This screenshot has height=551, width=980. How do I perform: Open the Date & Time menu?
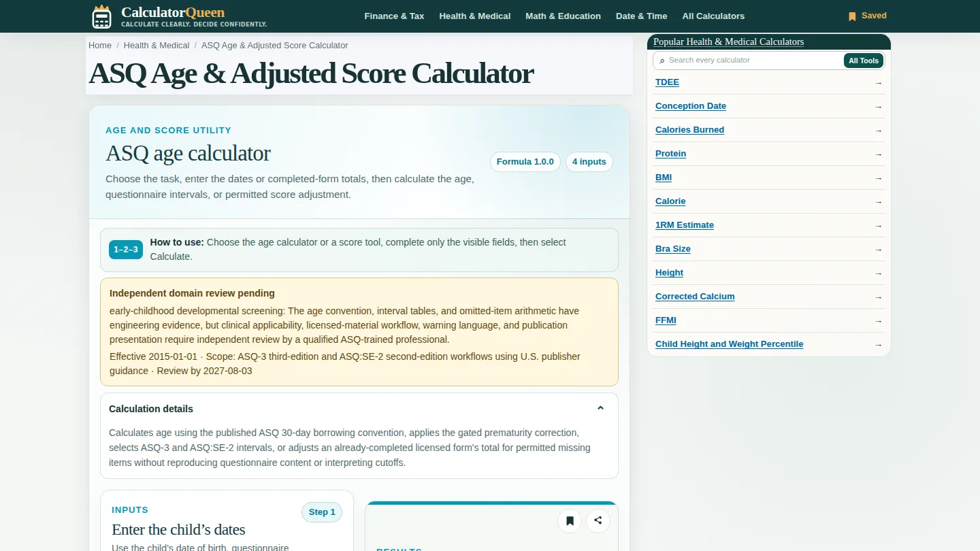641,16
